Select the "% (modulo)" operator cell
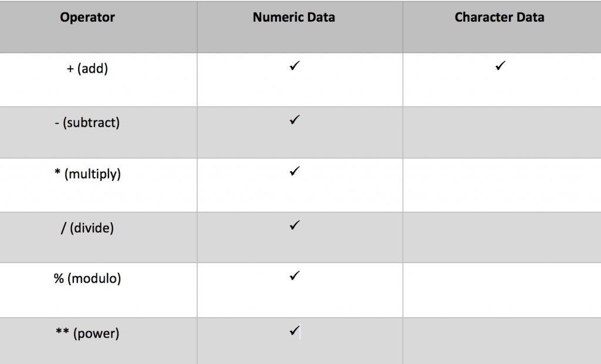The width and height of the screenshot is (601, 364). click(x=87, y=278)
